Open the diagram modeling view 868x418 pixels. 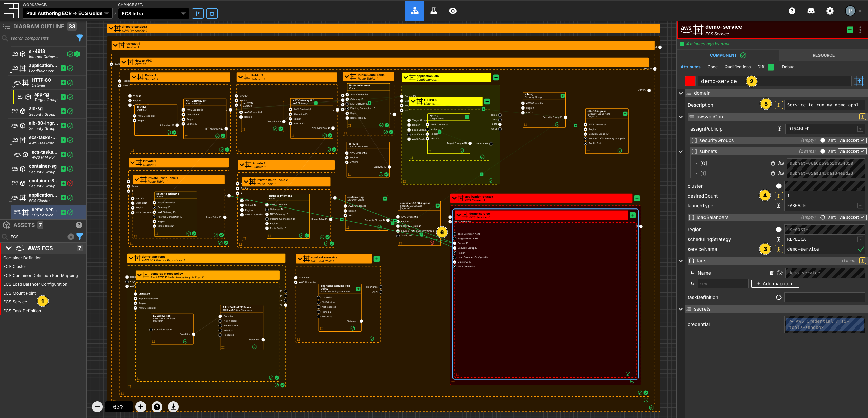(x=414, y=11)
